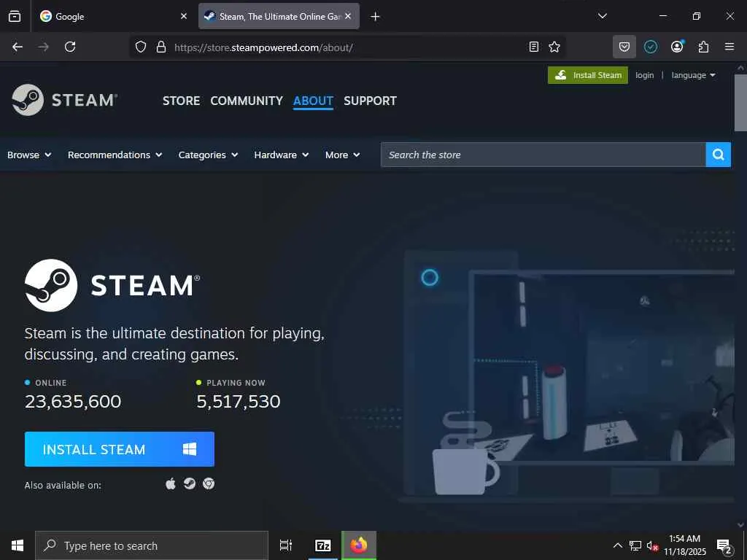The width and height of the screenshot is (747, 560).
Task: Bookmark this page with the star icon
Action: [x=554, y=47]
